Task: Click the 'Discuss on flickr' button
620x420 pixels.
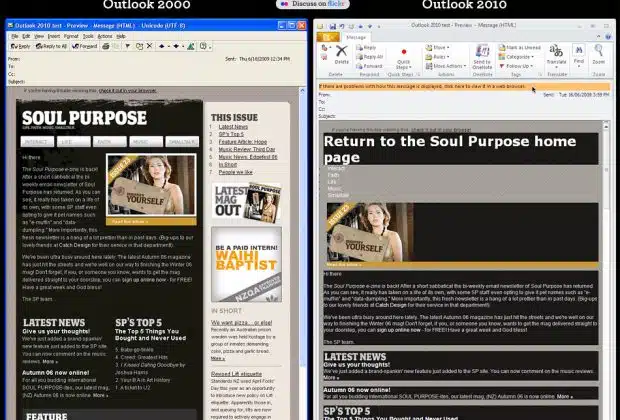Action: (x=312, y=4)
